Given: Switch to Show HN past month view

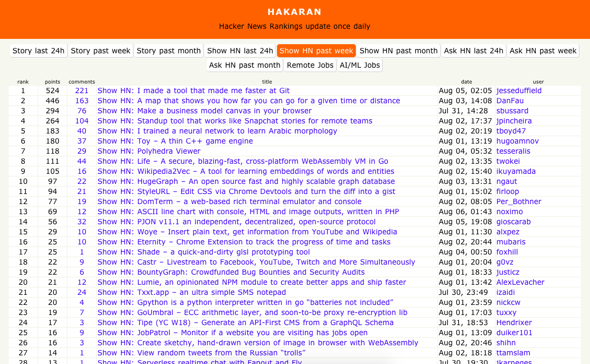Looking at the screenshot, I should tap(399, 50).
